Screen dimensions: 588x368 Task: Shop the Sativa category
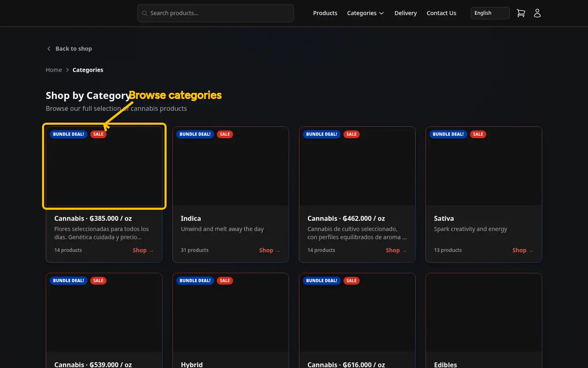pos(522,250)
